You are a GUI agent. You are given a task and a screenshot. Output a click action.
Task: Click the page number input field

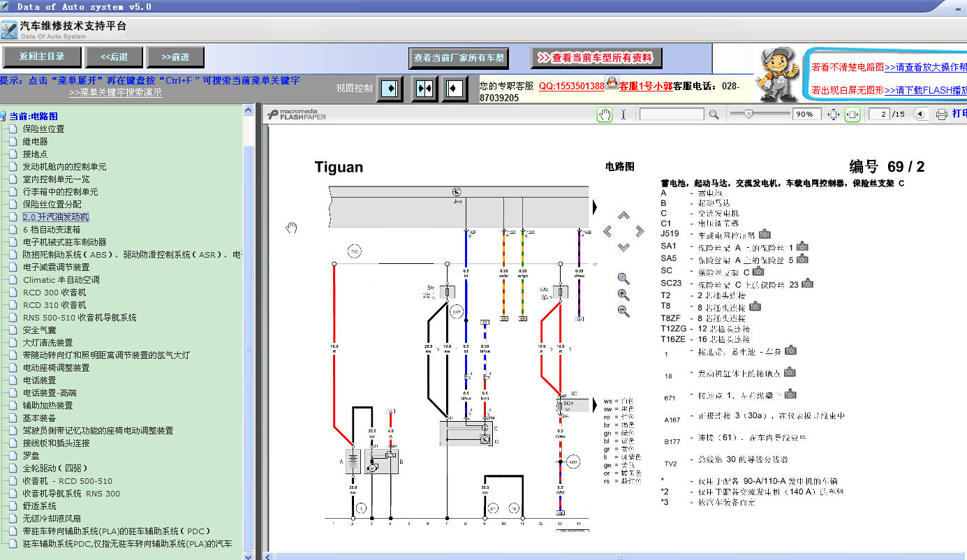pos(879,115)
